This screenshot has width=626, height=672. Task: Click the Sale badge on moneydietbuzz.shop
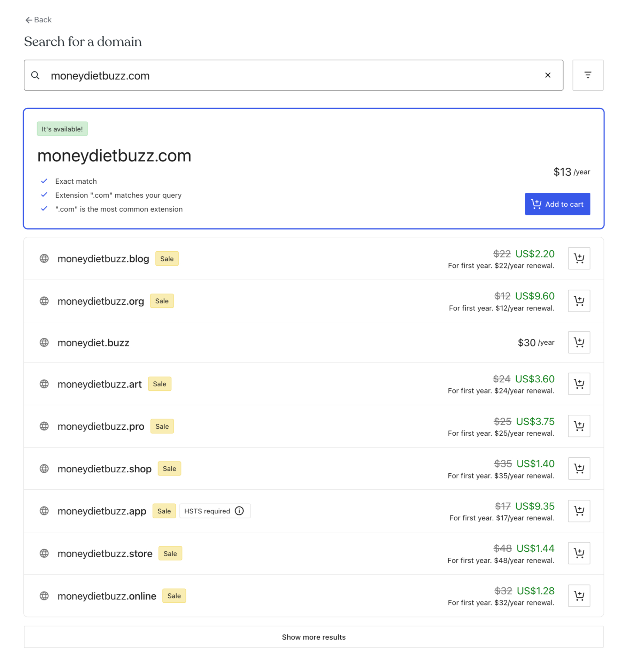(x=169, y=468)
